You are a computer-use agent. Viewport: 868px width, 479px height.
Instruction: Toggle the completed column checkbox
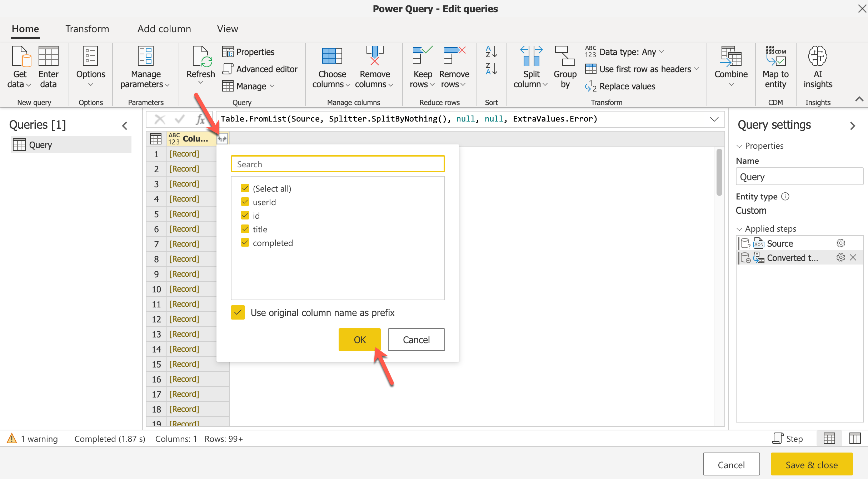[245, 243]
